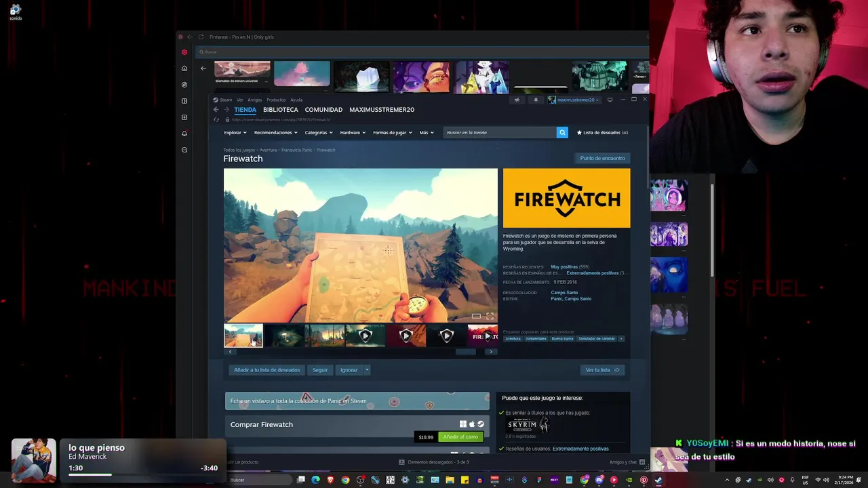Click the Simulador de caminar tag
Image resolution: width=868 pixels, height=488 pixels.
596,339
